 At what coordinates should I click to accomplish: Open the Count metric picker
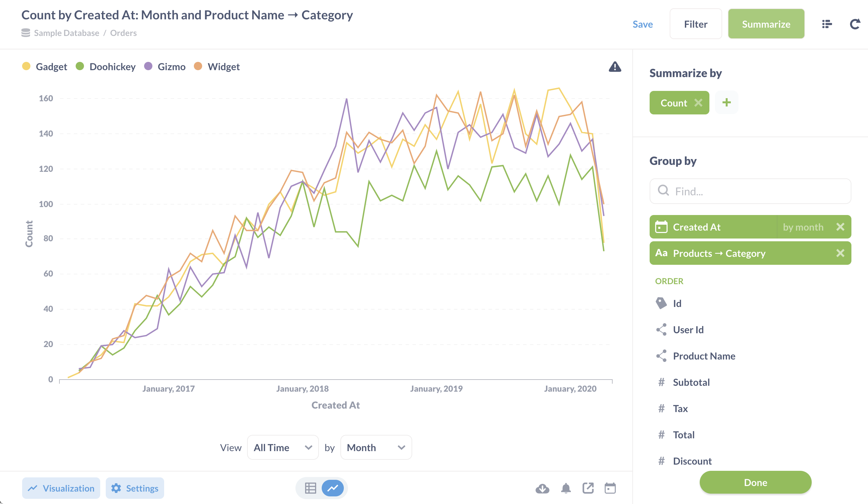tap(674, 103)
